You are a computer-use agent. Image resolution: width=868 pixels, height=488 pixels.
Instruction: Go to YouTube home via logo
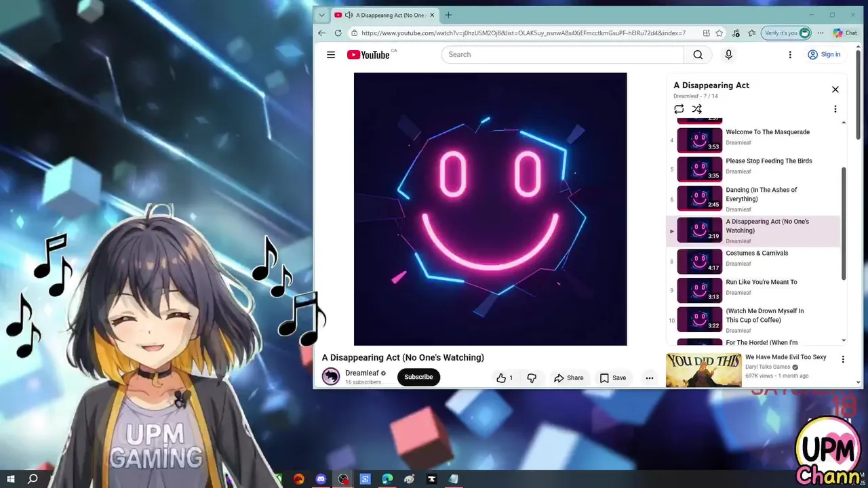tap(368, 55)
